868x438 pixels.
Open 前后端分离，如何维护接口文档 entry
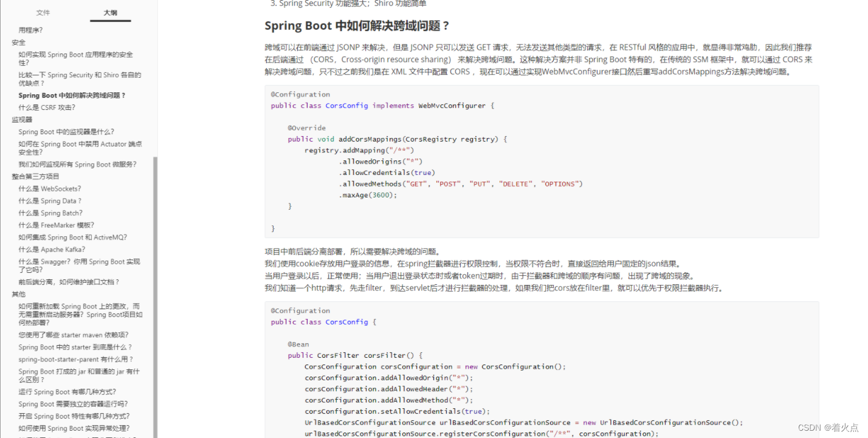[x=69, y=282]
